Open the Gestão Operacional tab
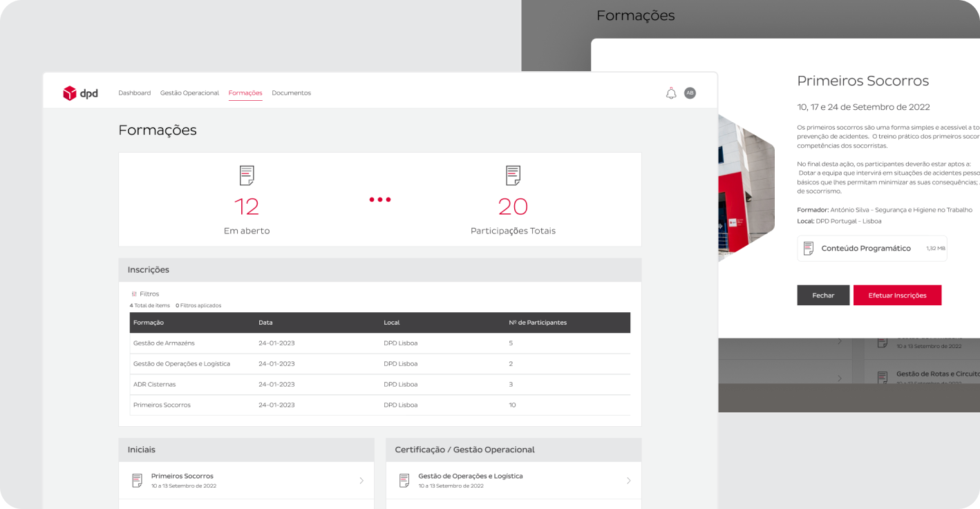Image resolution: width=980 pixels, height=509 pixels. click(x=189, y=93)
